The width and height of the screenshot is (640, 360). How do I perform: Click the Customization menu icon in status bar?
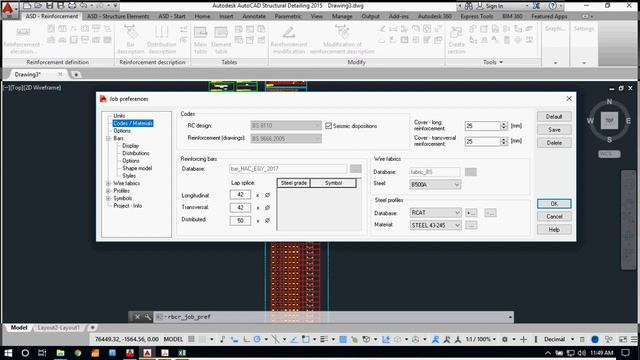click(x=634, y=339)
